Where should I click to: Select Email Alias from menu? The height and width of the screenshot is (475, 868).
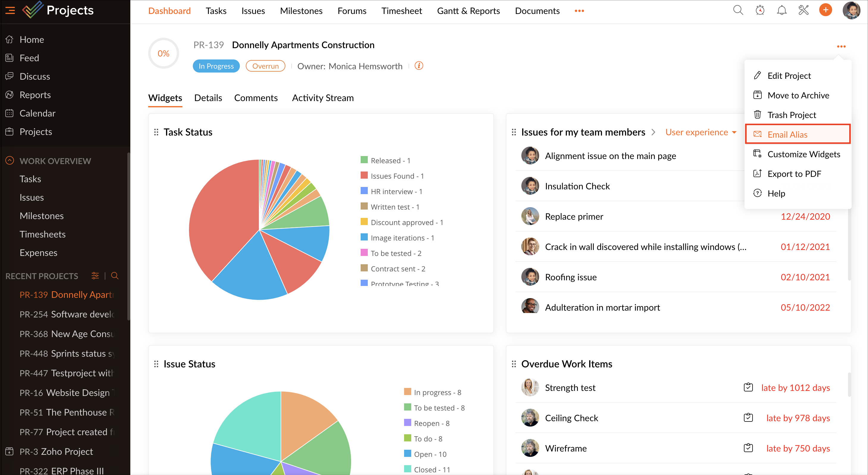[787, 134]
